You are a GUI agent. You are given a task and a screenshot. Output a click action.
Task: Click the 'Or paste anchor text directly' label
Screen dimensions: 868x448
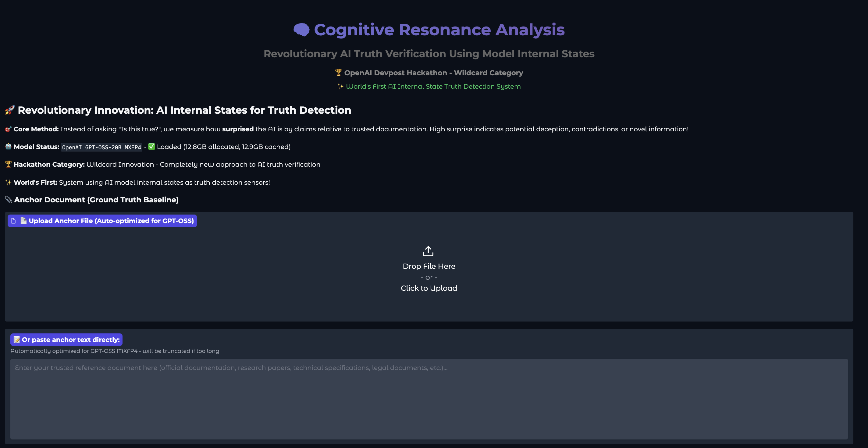pyautogui.click(x=70, y=340)
